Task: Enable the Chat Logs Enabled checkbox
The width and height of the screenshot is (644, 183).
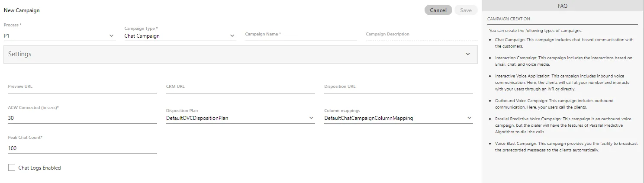Action: (x=12, y=167)
